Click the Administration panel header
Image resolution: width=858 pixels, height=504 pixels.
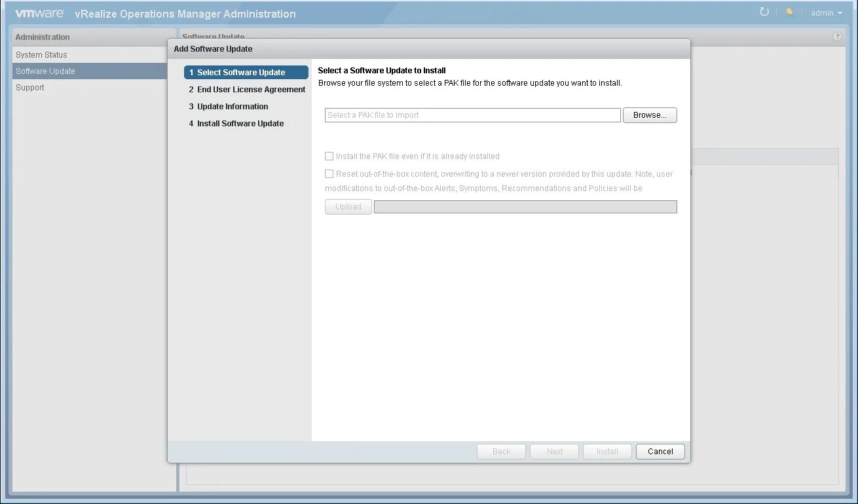click(94, 37)
